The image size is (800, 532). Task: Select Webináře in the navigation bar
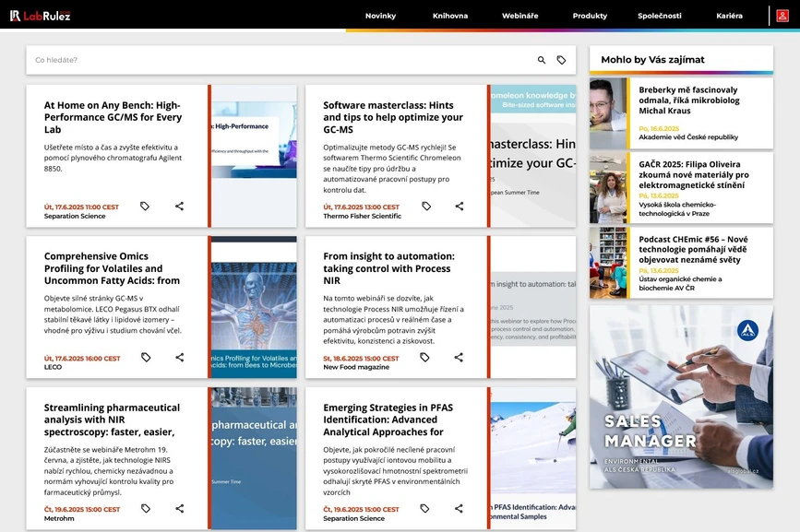point(519,16)
